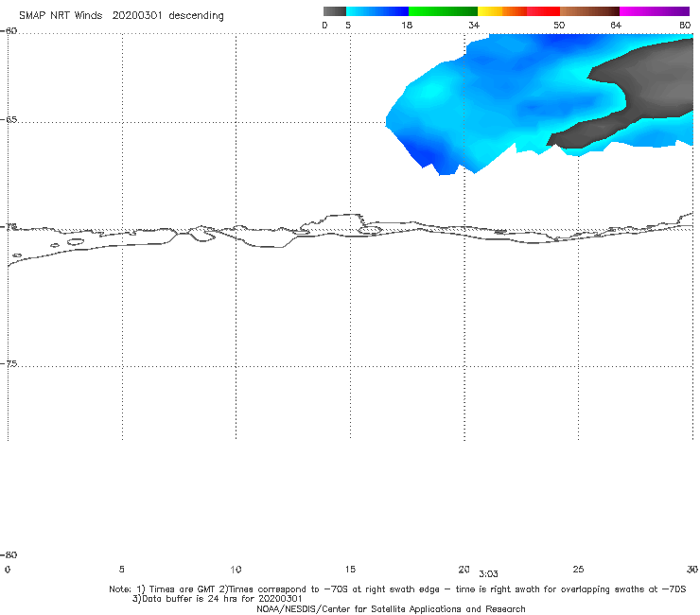Click the color bar label '64'
This screenshot has height=615, width=700.
click(616, 25)
